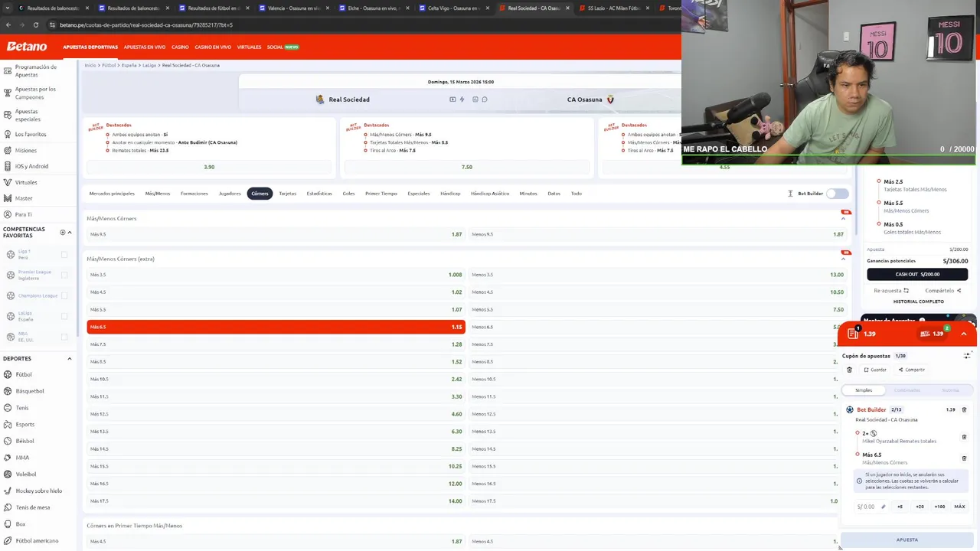Open the Los favoritos icon
This screenshot has height=551, width=980.
click(8, 134)
